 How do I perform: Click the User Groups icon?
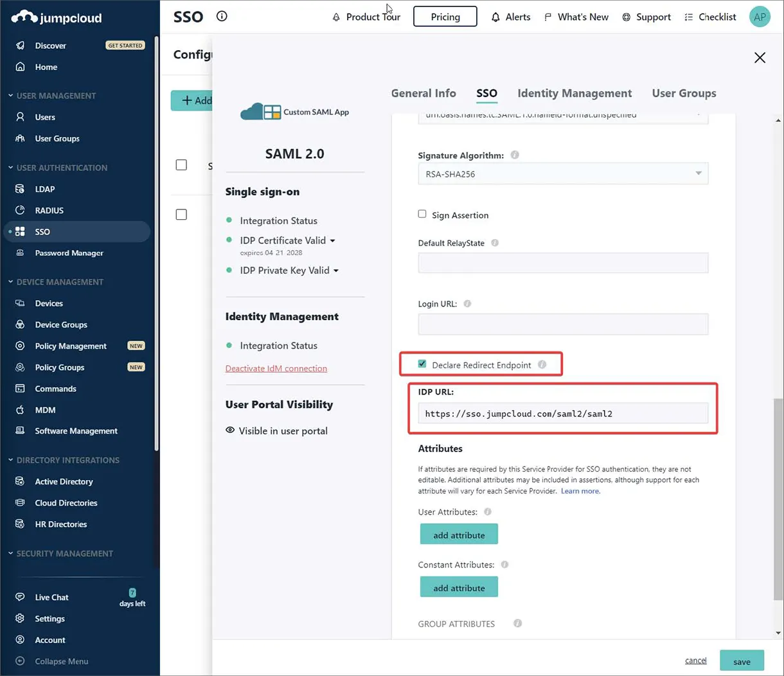[x=21, y=138]
